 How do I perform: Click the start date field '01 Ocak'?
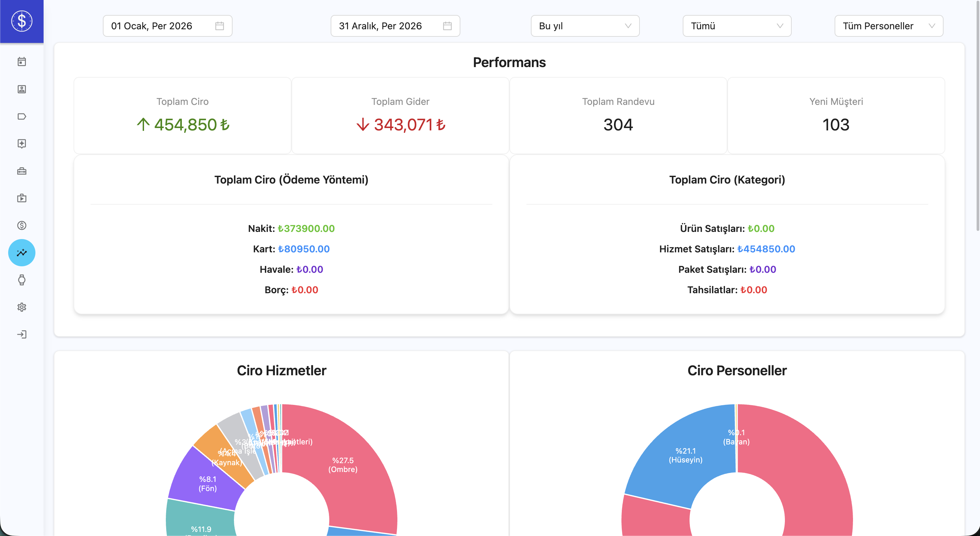168,26
